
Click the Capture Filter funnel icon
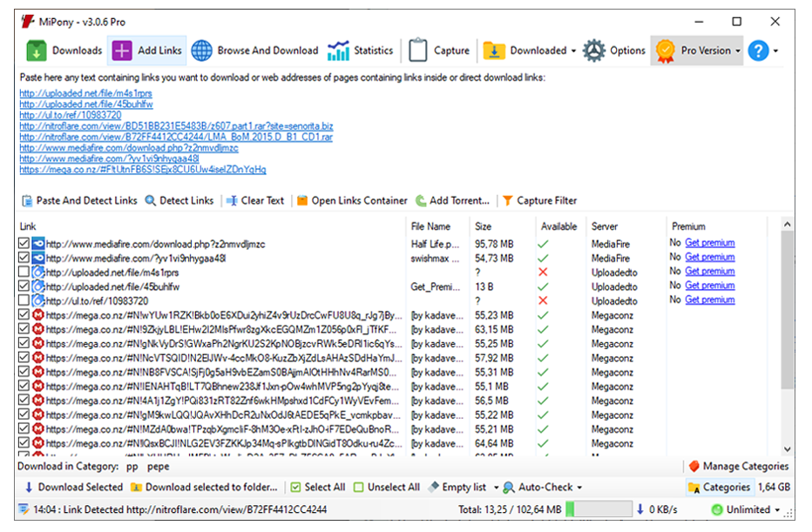tap(507, 201)
